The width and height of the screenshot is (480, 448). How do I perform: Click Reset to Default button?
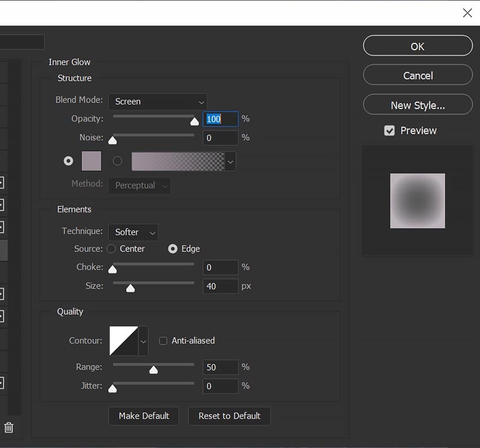tap(229, 416)
